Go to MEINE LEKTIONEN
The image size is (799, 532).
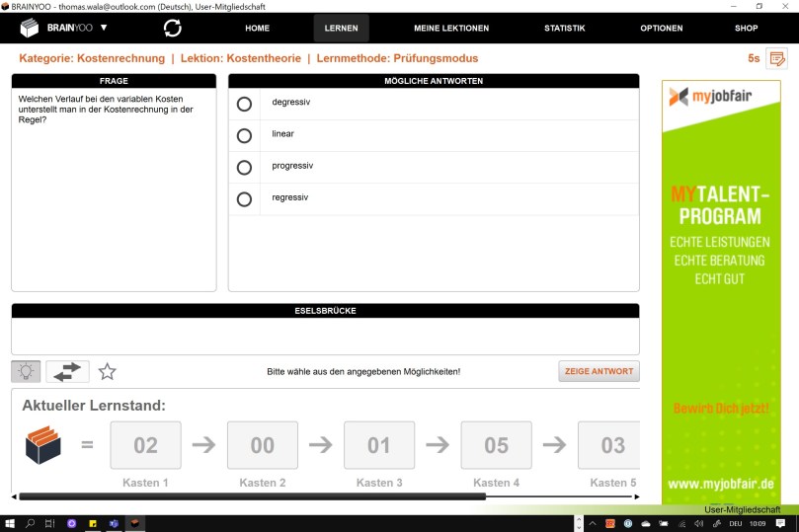pyautogui.click(x=450, y=29)
